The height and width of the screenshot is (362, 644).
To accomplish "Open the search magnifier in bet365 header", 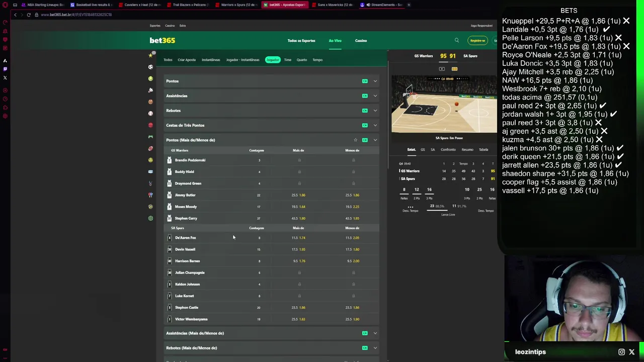I will [x=457, y=41].
